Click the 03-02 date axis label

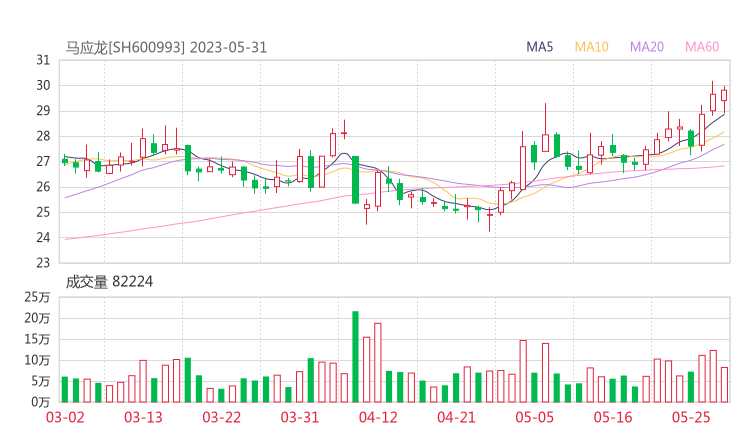[65, 417]
